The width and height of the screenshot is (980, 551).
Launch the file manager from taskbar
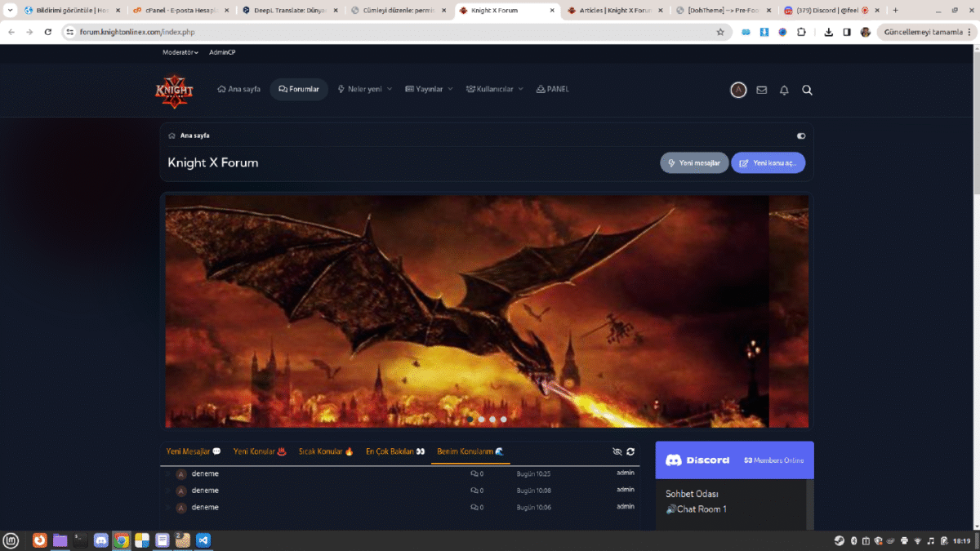pyautogui.click(x=60, y=540)
